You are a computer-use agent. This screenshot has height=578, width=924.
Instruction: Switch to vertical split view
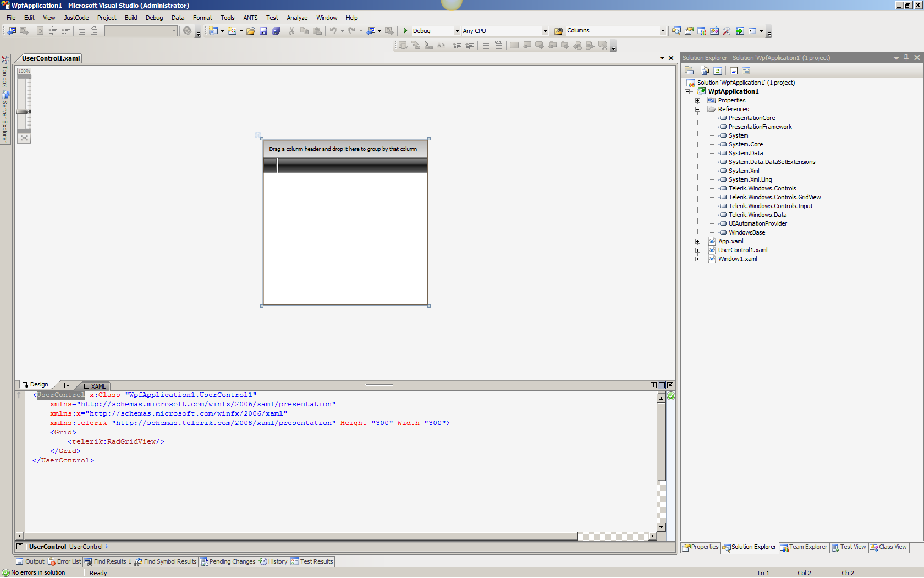coord(653,385)
